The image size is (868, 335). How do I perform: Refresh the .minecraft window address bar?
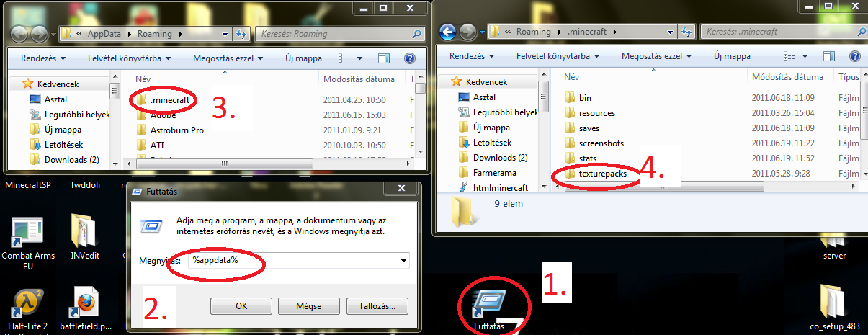click(686, 32)
